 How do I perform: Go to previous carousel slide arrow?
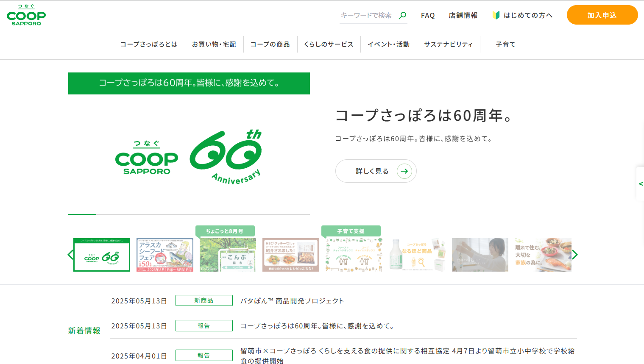[70, 255]
